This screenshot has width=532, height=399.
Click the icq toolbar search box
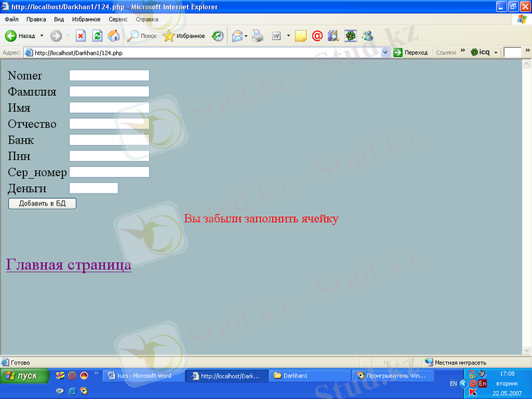click(x=512, y=53)
